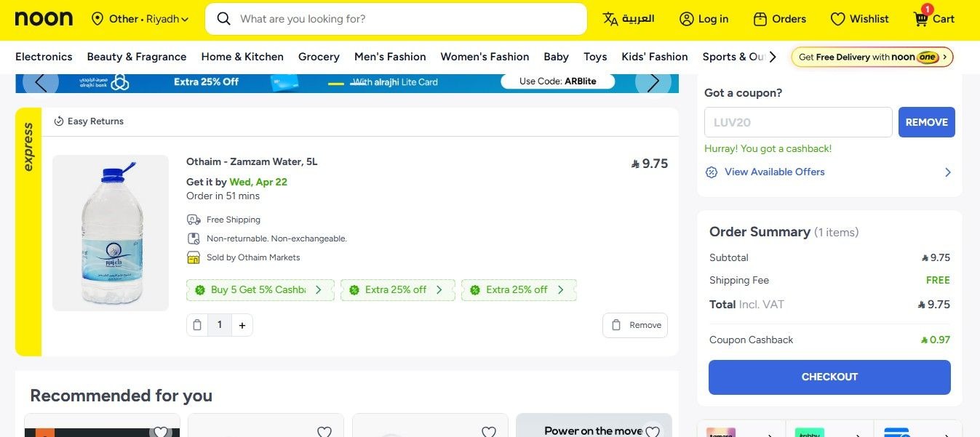Click the Non-returnable icon
Viewport: 980px width, 437px height.
pos(194,238)
